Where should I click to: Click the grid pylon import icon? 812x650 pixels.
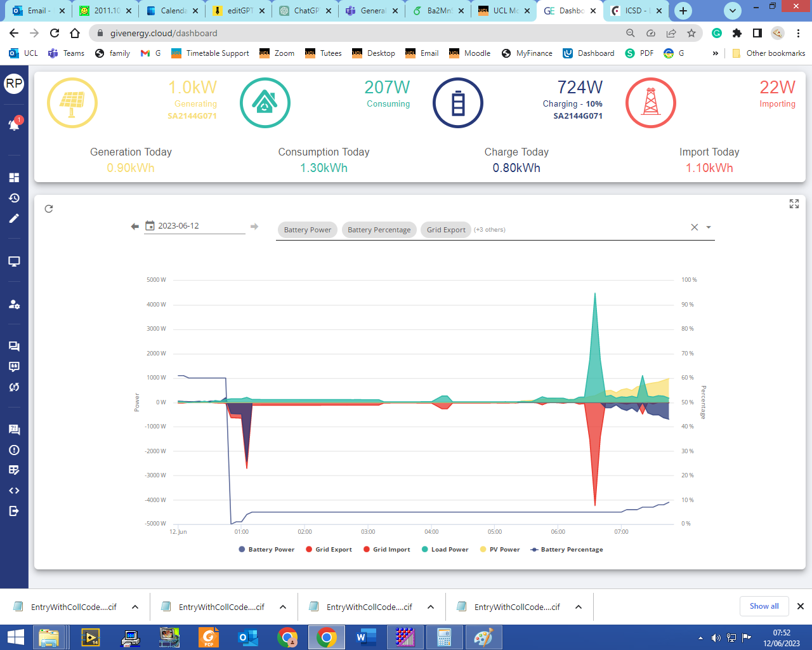651,103
